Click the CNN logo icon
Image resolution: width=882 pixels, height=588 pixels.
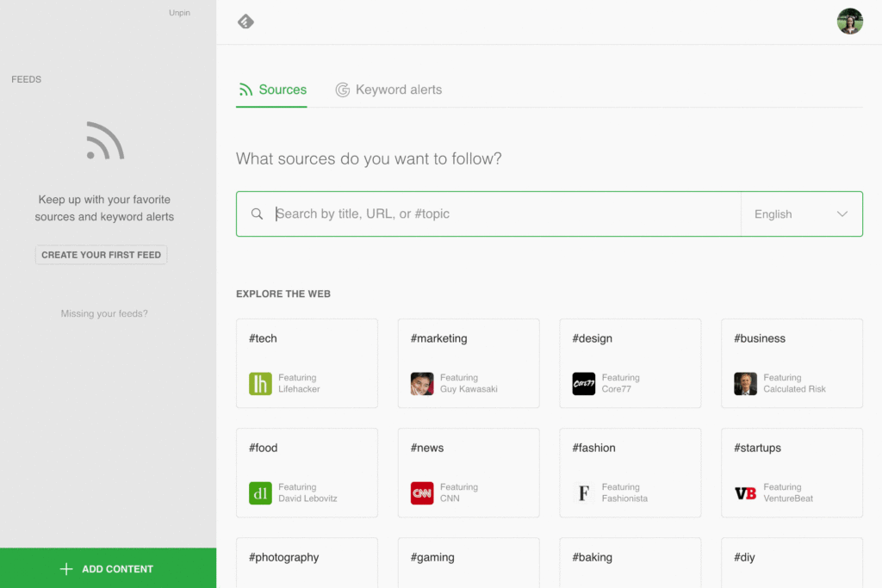pyautogui.click(x=422, y=493)
